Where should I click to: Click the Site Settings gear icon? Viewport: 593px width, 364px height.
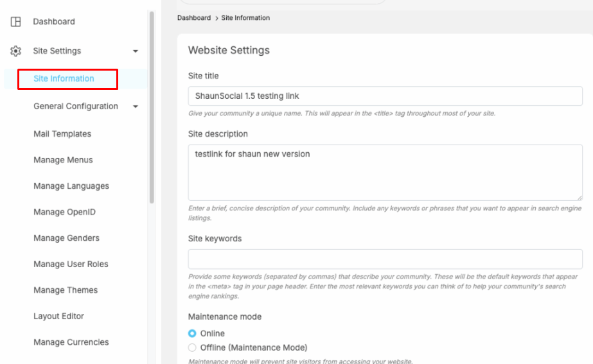tap(16, 51)
